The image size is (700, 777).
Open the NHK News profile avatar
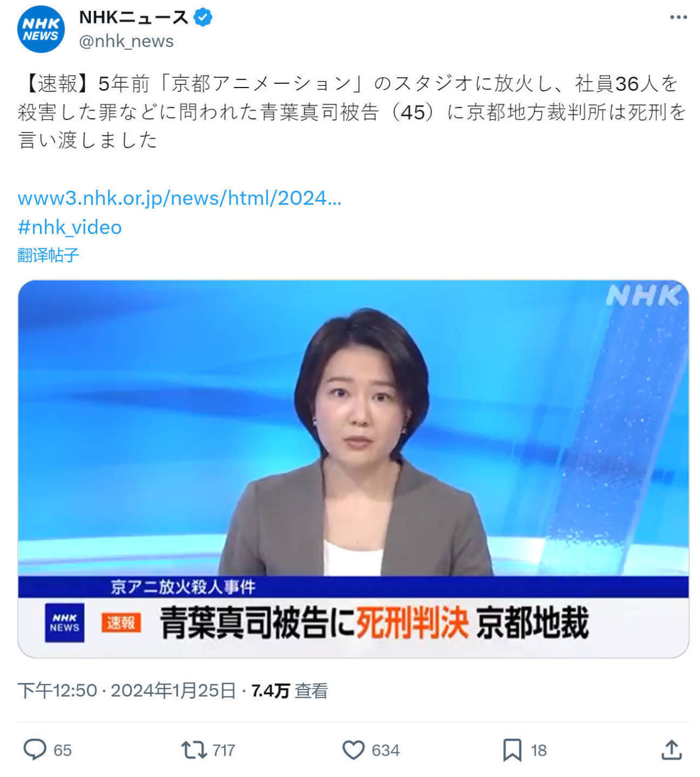[41, 30]
